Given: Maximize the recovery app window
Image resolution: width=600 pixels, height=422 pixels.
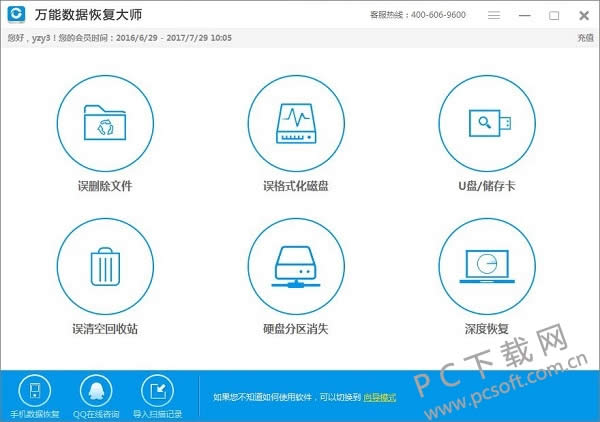Looking at the screenshot, I should [x=554, y=15].
